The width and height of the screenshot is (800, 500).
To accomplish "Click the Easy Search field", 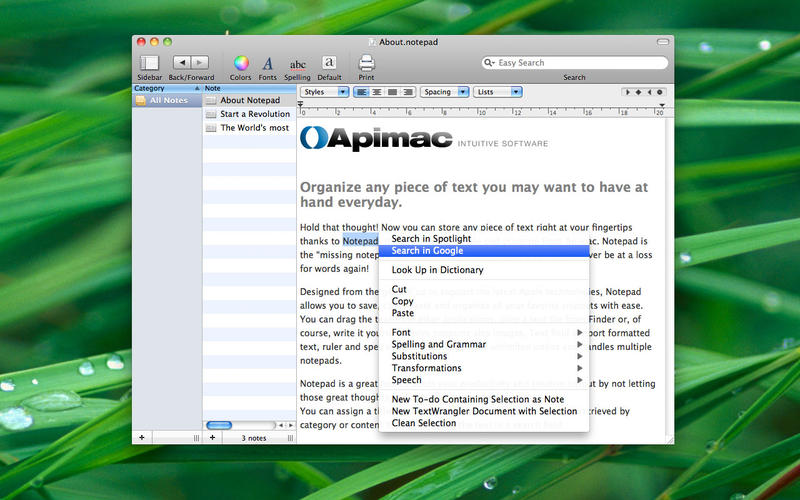I will [x=575, y=63].
